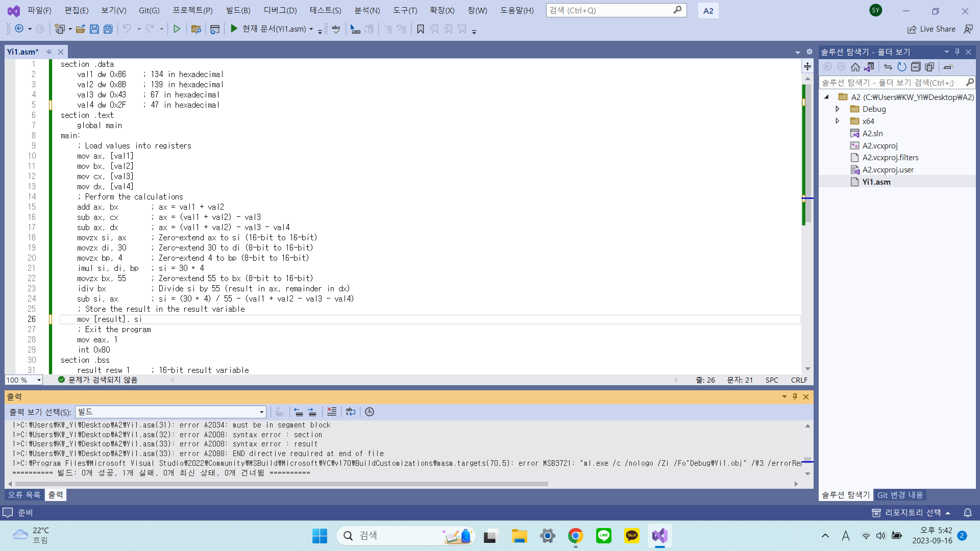Expand the Debug folder in Solution Explorer
This screenshot has height=551, width=980.
[x=838, y=109]
